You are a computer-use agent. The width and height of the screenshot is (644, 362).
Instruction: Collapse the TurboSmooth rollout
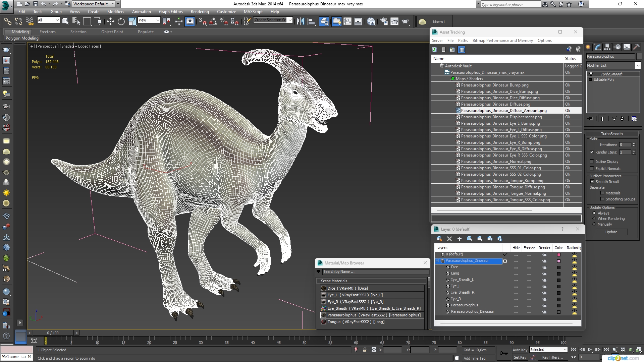(x=588, y=134)
